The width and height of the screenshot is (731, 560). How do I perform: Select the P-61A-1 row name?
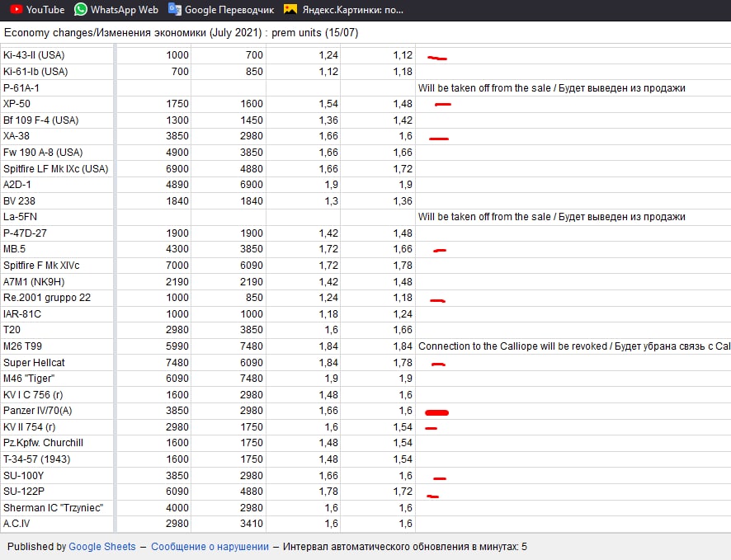pyautogui.click(x=21, y=87)
